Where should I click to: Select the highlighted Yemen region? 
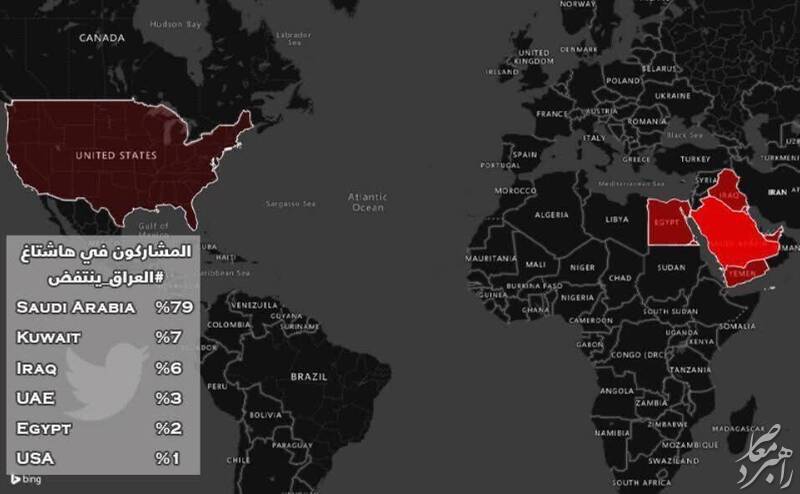point(743,273)
